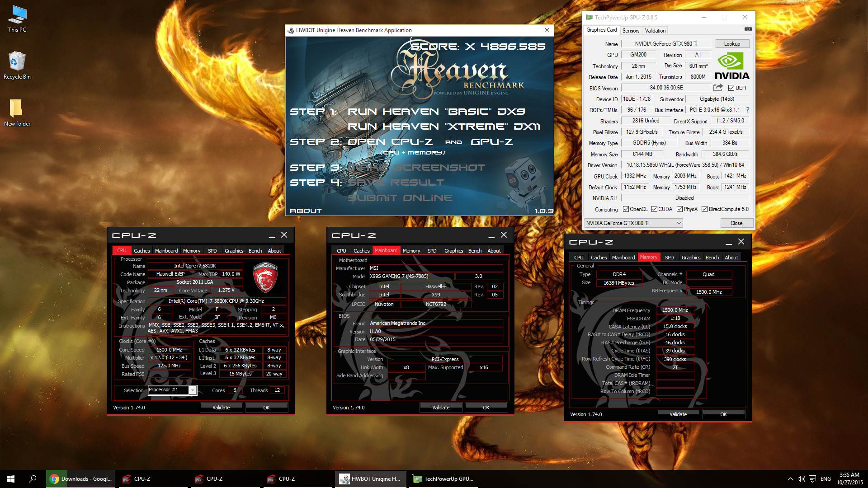Open Bench tab in right CPU-Z window
This screenshot has height=488, width=868.
(712, 258)
